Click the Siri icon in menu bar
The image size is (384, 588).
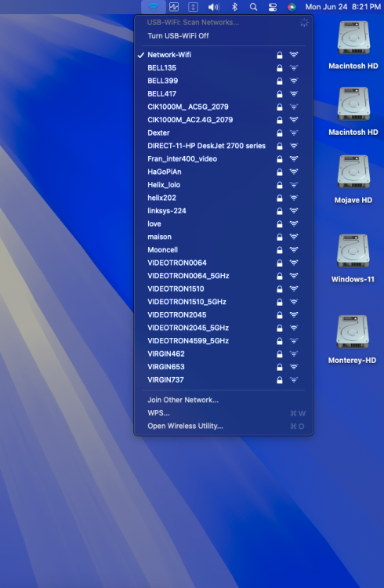292,7
